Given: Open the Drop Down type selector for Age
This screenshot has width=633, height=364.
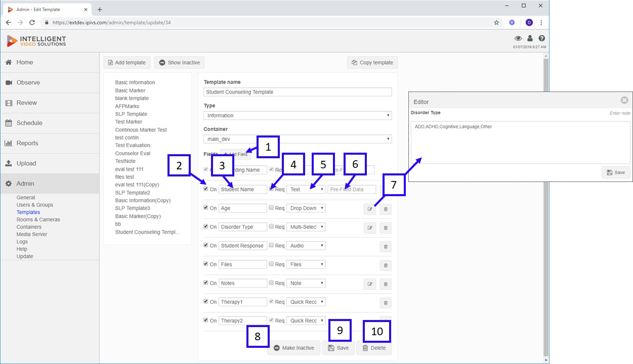Looking at the screenshot, I should point(306,208).
